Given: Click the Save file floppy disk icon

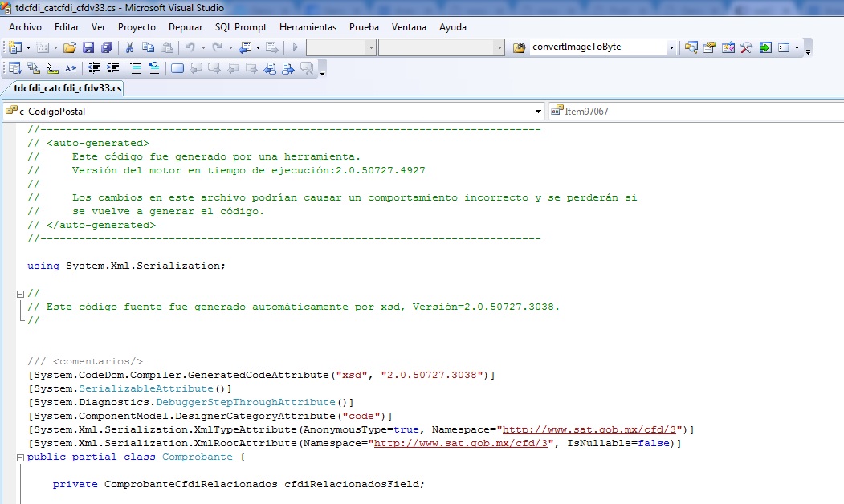Looking at the screenshot, I should pyautogui.click(x=88, y=47).
